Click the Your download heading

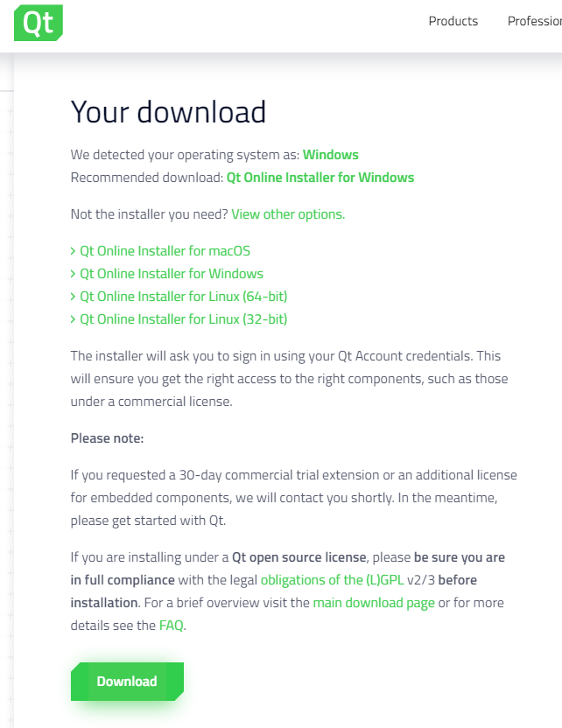coord(168,112)
